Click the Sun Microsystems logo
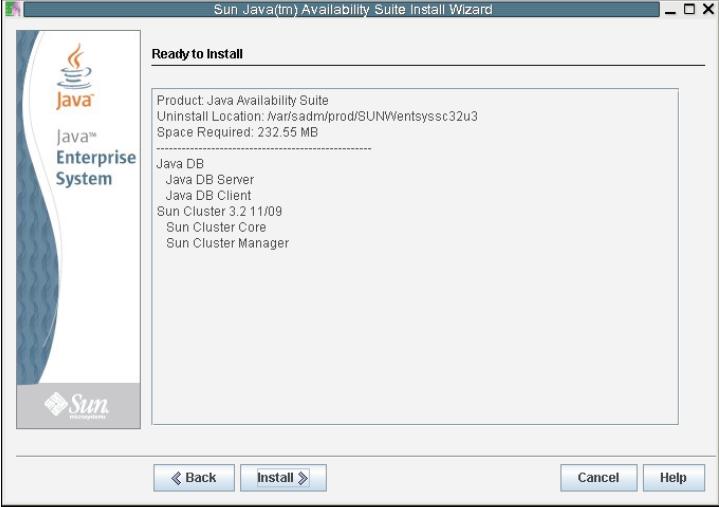Image resolution: width=719 pixels, height=507 pixels. click(77, 405)
